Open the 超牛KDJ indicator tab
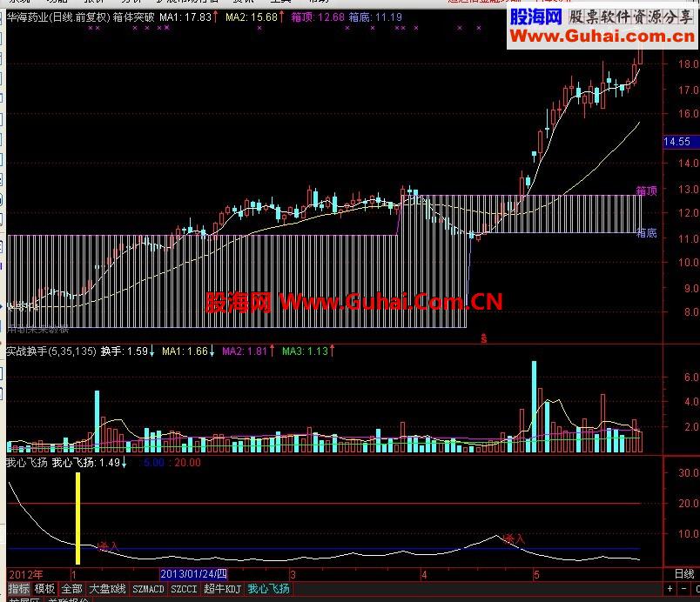This screenshot has height=602, width=700. pyautogui.click(x=222, y=589)
